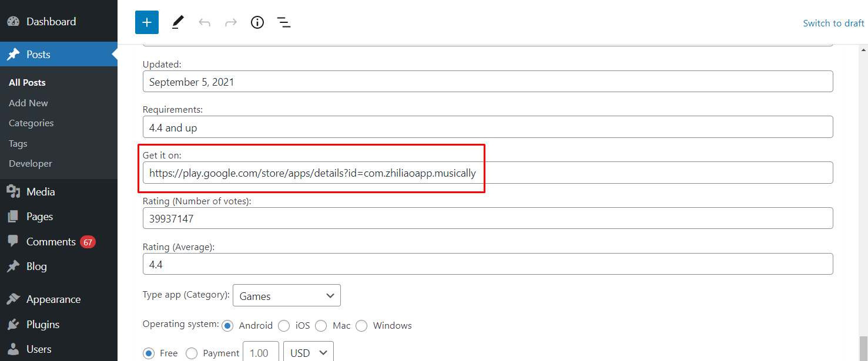
Task: Click the Appearance brush icon
Action: [13, 299]
